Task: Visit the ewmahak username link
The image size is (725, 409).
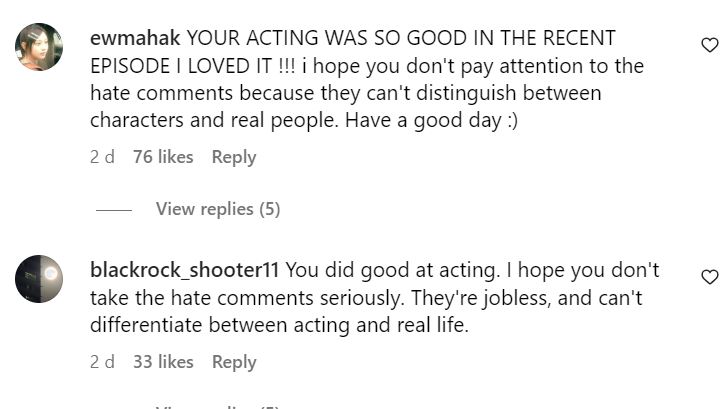Action: coord(135,38)
